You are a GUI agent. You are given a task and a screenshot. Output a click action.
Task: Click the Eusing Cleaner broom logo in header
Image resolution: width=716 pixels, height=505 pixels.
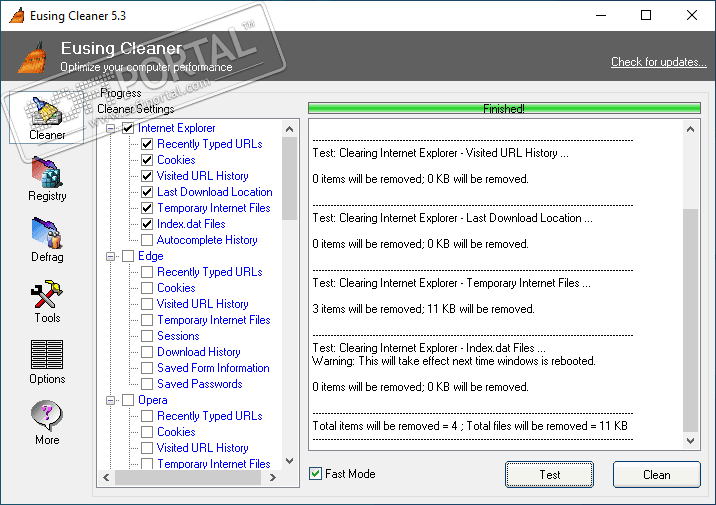pos(32,58)
